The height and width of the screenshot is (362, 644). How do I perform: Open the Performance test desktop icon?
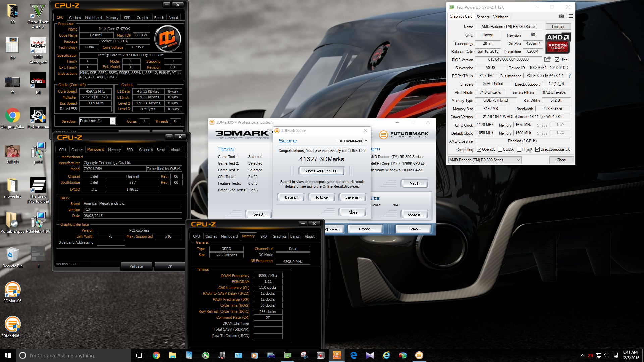(x=38, y=118)
